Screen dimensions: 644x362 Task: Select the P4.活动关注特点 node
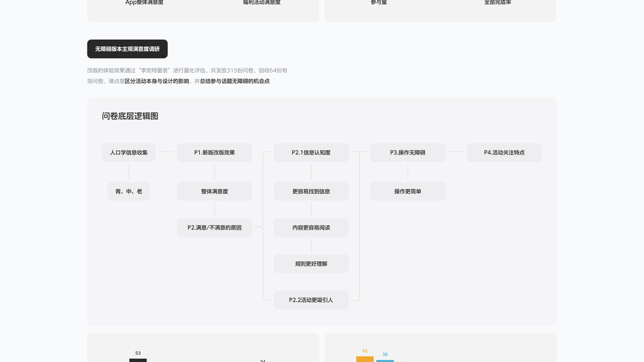tap(505, 152)
